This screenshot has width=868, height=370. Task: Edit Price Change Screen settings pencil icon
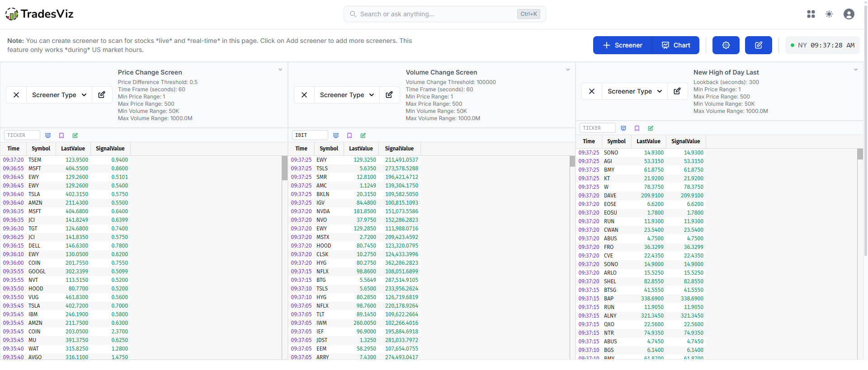click(102, 95)
